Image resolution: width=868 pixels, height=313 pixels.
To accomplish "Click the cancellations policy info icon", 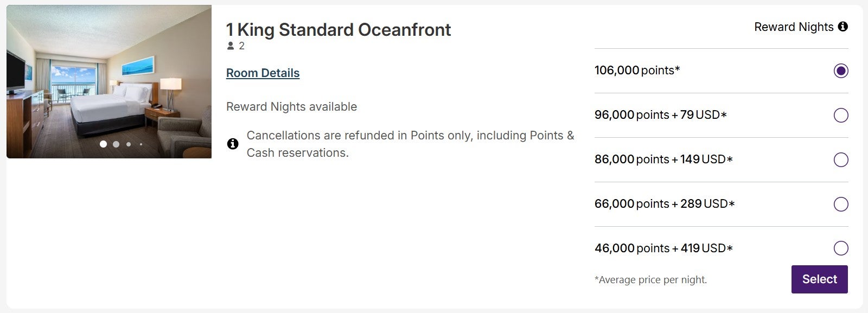I will click(232, 143).
